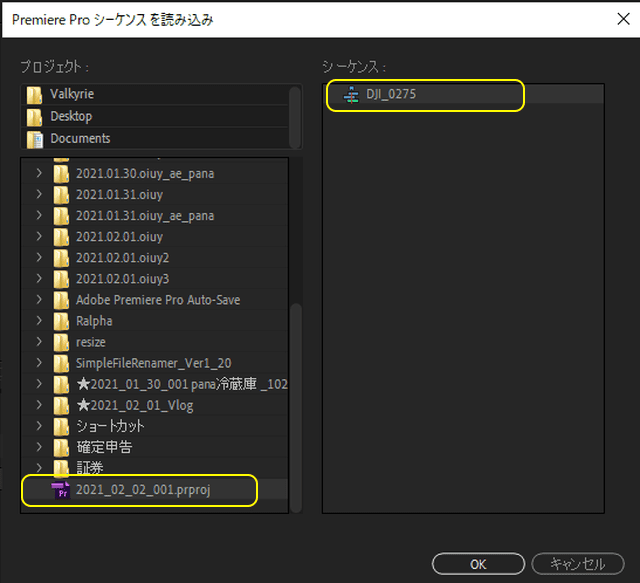Select the ★2021_02_01_Vlog folder name
This screenshot has width=640, height=583.
(135, 405)
